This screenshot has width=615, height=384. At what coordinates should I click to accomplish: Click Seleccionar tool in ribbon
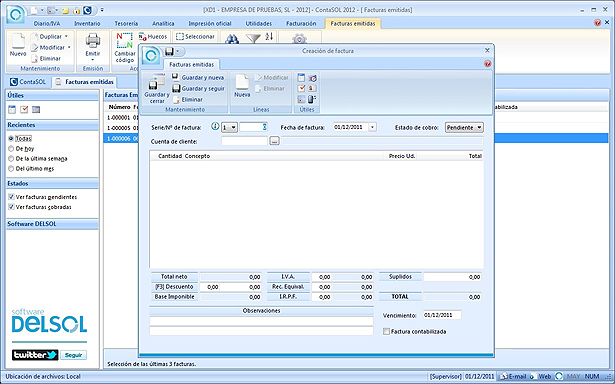(x=195, y=36)
